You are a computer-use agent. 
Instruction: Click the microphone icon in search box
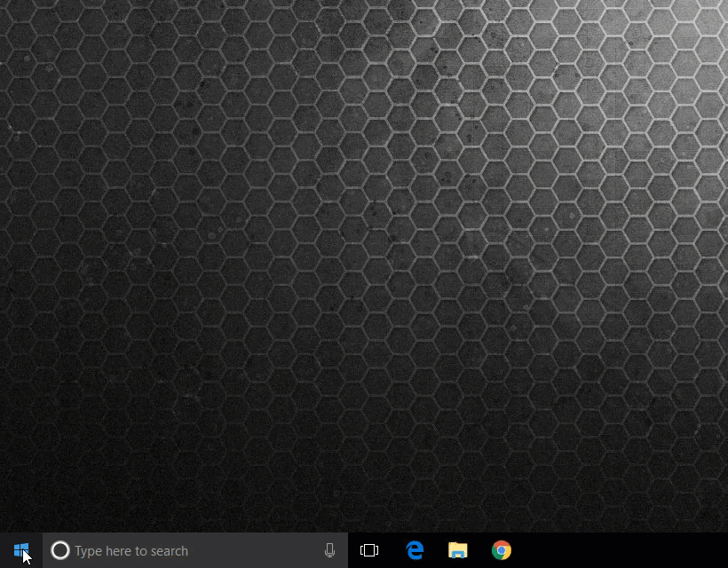[x=329, y=550]
